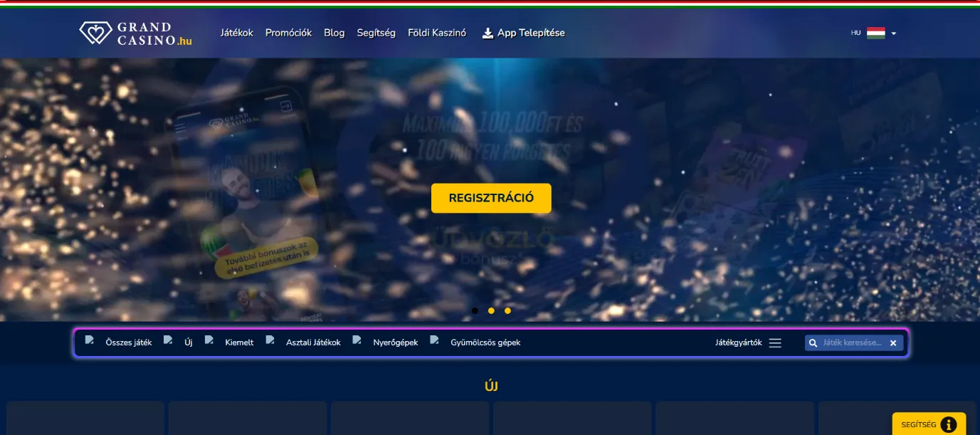Click the App Telepítése download icon
Image resolution: width=980 pixels, height=435 pixels.
(x=488, y=33)
